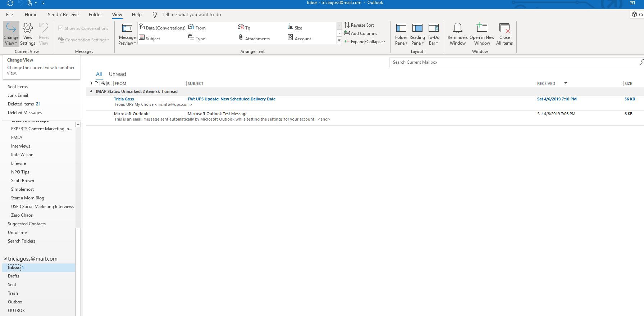Switch to the Send / Receive tab

tap(63, 15)
